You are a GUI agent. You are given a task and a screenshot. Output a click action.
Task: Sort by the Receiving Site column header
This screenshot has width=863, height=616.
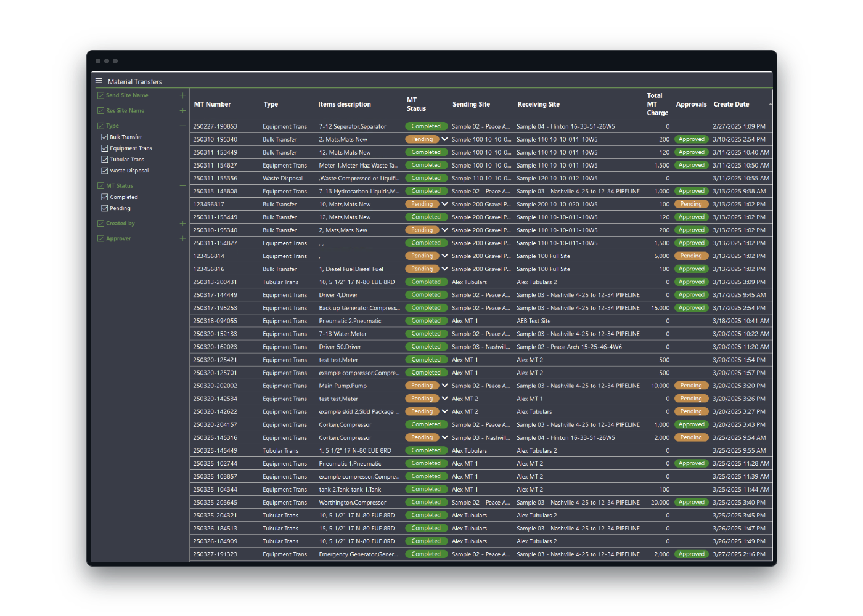[x=538, y=105]
